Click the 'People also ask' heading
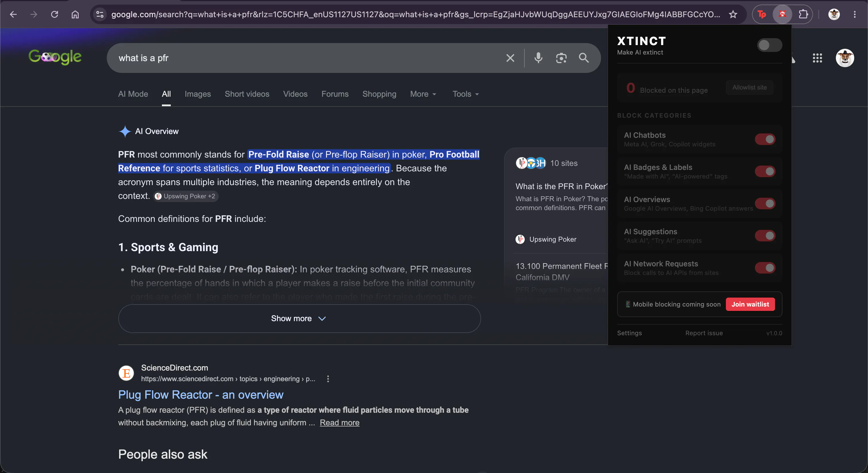The height and width of the screenshot is (473, 868). click(x=163, y=454)
